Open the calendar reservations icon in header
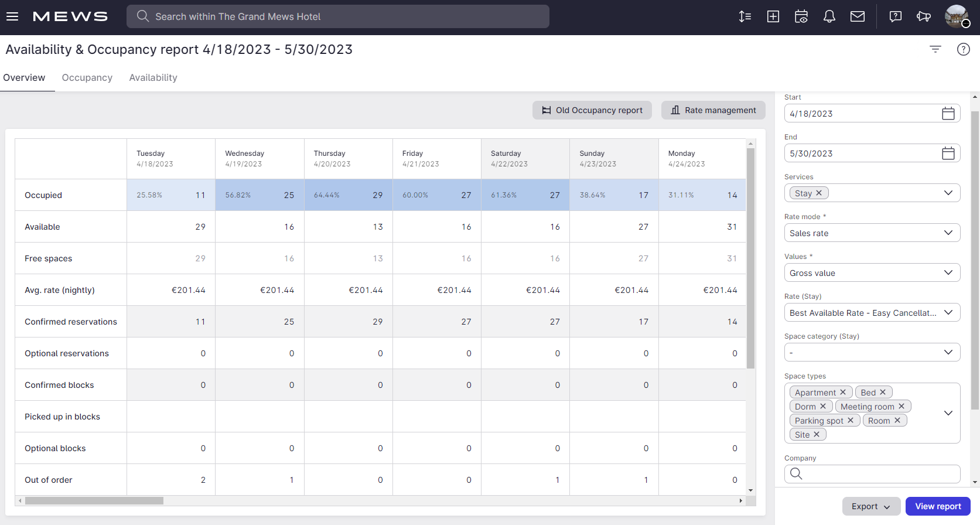Image resolution: width=980 pixels, height=525 pixels. tap(801, 16)
